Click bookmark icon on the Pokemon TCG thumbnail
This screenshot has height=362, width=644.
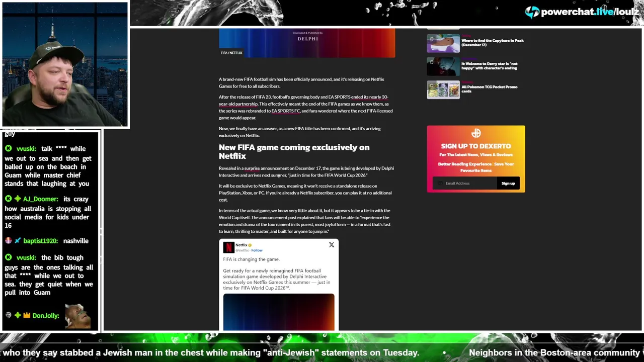pos(432,85)
